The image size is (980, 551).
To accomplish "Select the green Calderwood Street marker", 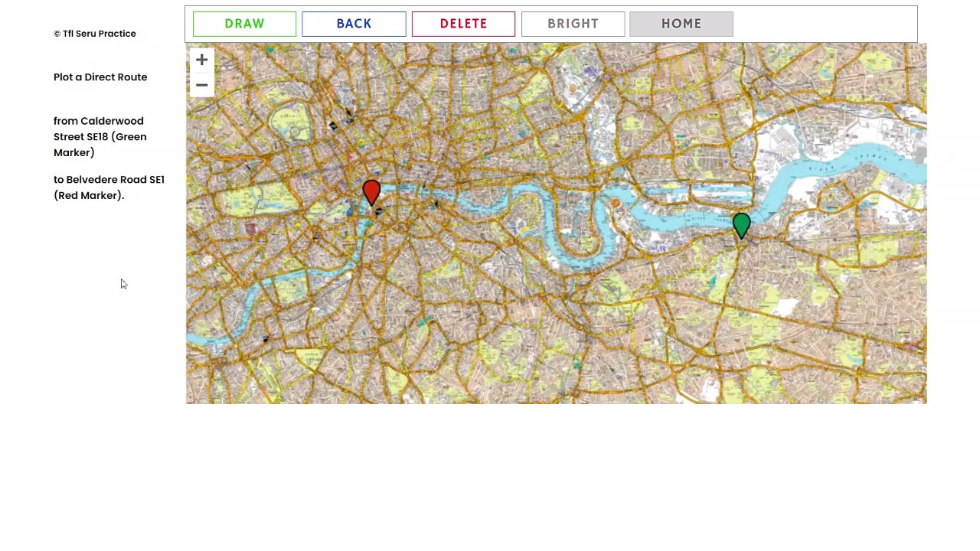I will pyautogui.click(x=741, y=227).
